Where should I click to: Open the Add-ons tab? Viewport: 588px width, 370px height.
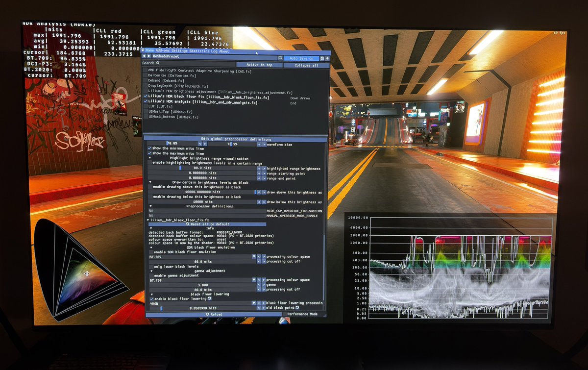pos(163,50)
